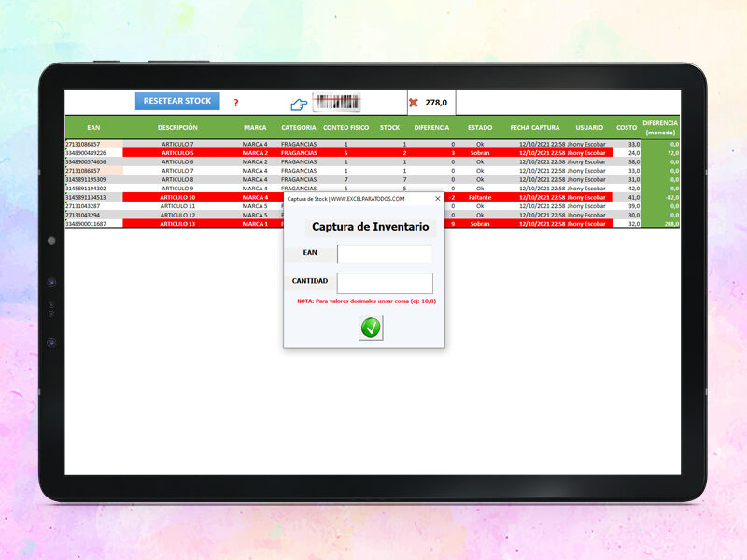This screenshot has width=747, height=560.
Task: Click the STOCK column header
Action: point(389,128)
